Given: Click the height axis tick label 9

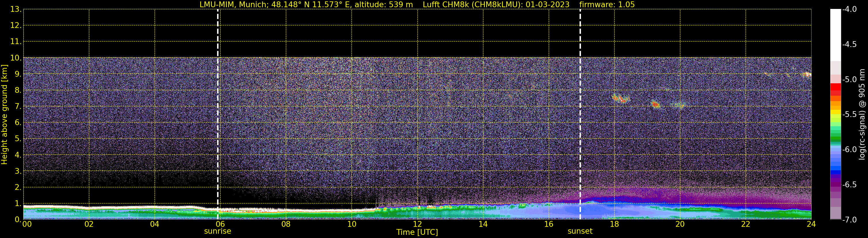Looking at the screenshot, I should (18, 74).
